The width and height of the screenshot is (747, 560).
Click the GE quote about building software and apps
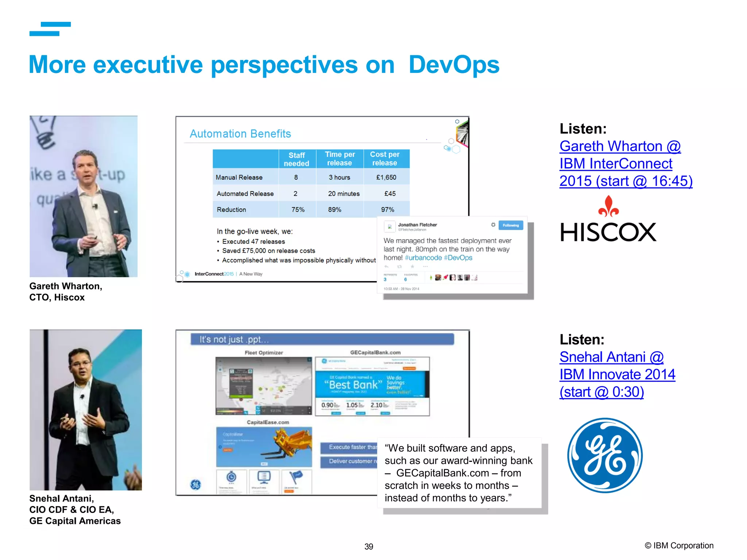[x=459, y=473]
